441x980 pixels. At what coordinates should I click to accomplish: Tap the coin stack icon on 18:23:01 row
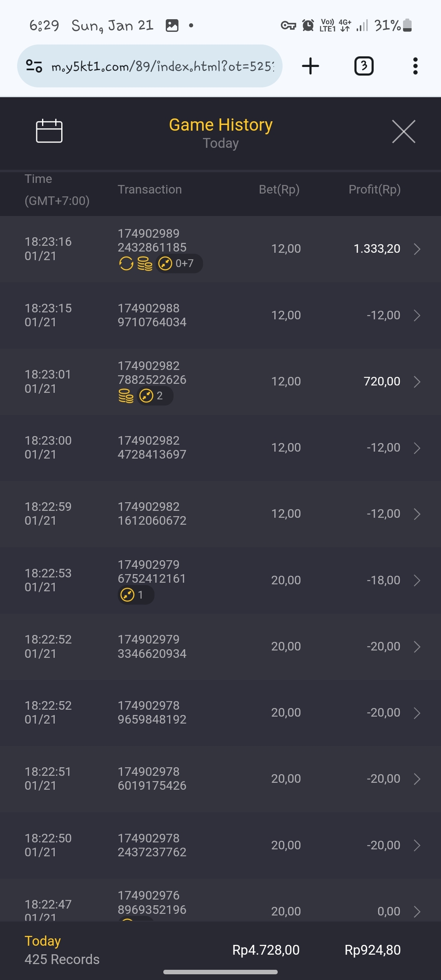point(126,396)
